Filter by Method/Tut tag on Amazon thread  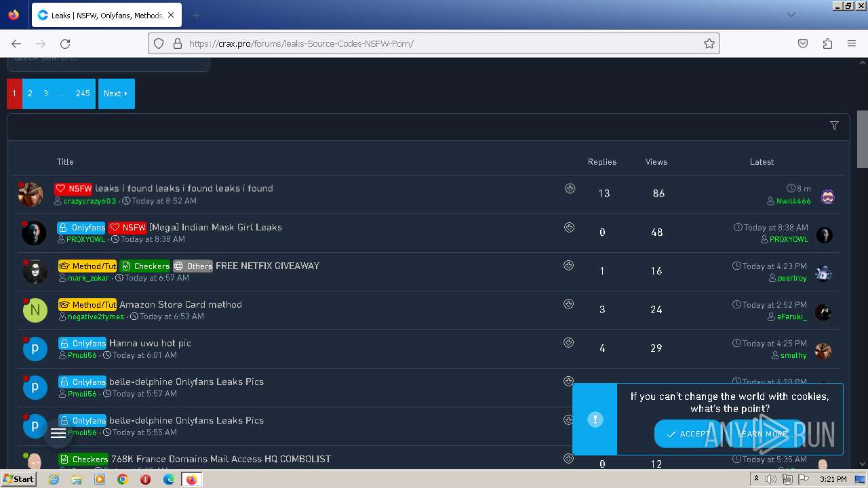pyautogui.click(x=87, y=304)
